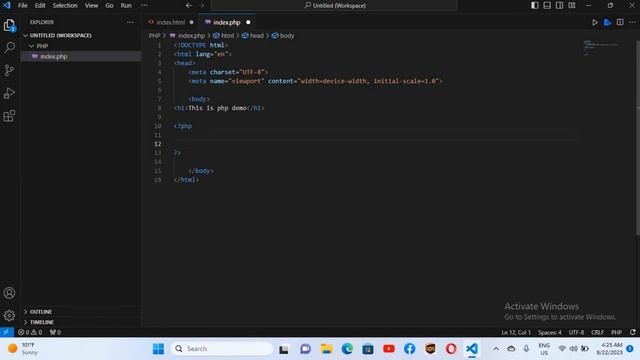Open the Manage gear icon
This screenshot has height=360, width=640.
[9, 315]
